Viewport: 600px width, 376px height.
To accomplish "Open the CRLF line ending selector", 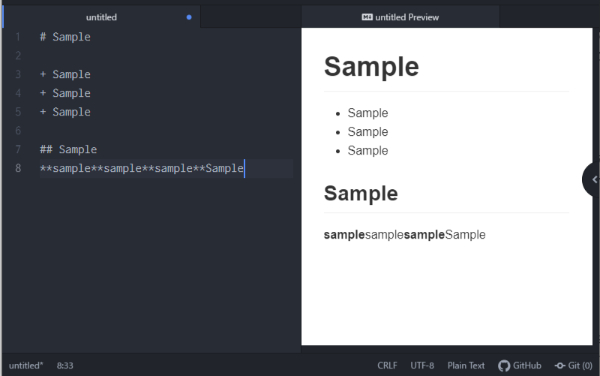I will tap(387, 366).
